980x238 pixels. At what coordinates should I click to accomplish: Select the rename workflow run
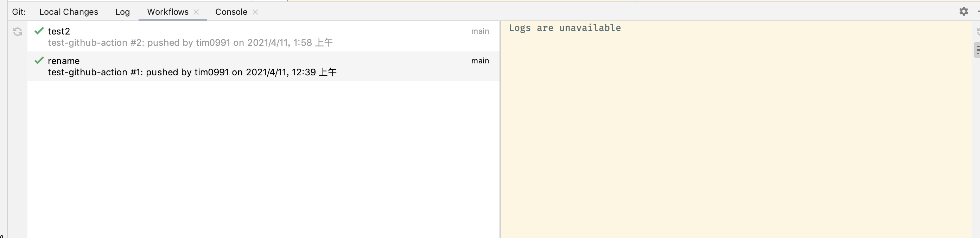click(263, 66)
